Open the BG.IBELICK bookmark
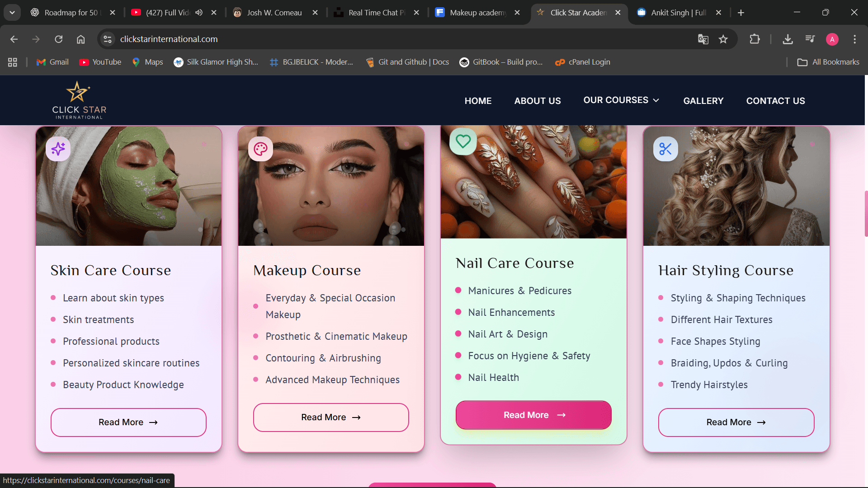The width and height of the screenshot is (868, 488). coord(311,62)
